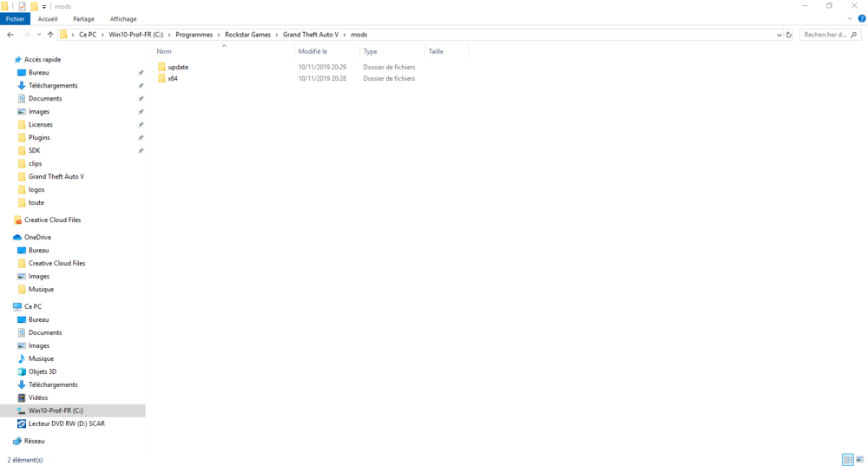Refresh the current folder view
The image size is (868, 466).
click(789, 35)
